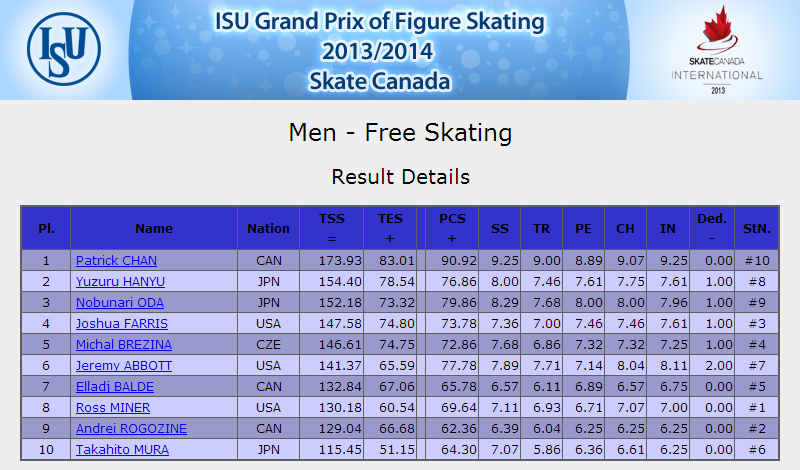Click the Skate Canada International maple leaf logo
The image size is (800, 470).
pos(717,50)
